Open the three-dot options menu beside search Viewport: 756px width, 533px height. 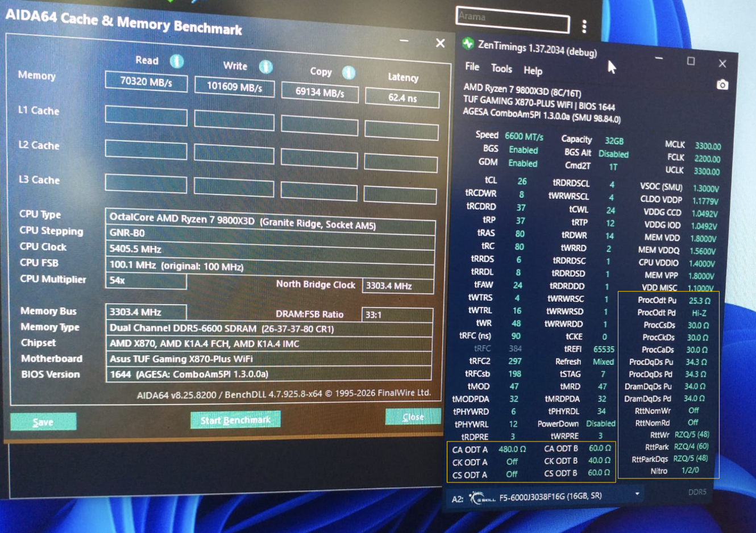click(584, 26)
